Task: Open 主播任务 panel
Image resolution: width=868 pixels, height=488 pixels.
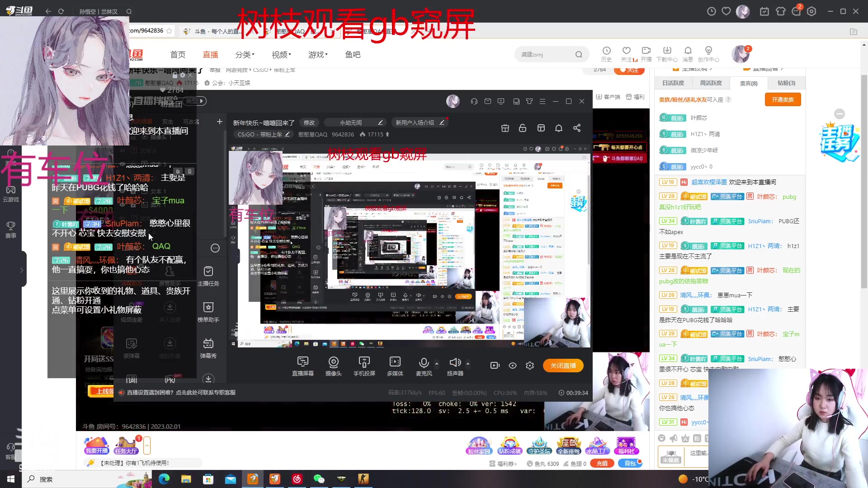Action: (208, 276)
